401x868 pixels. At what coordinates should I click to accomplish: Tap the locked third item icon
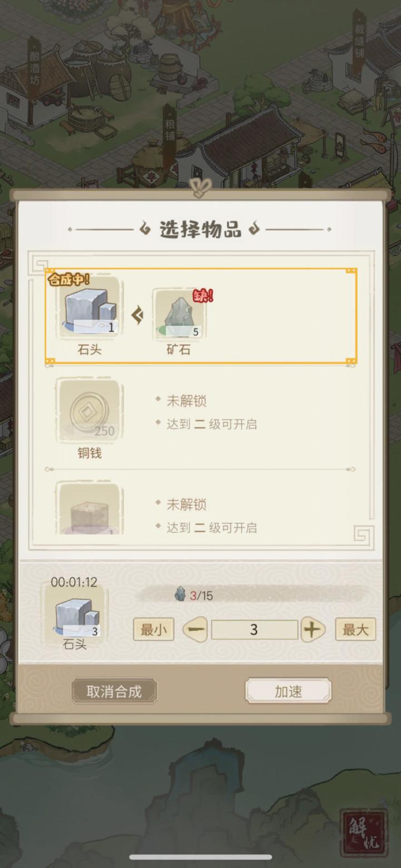89,507
